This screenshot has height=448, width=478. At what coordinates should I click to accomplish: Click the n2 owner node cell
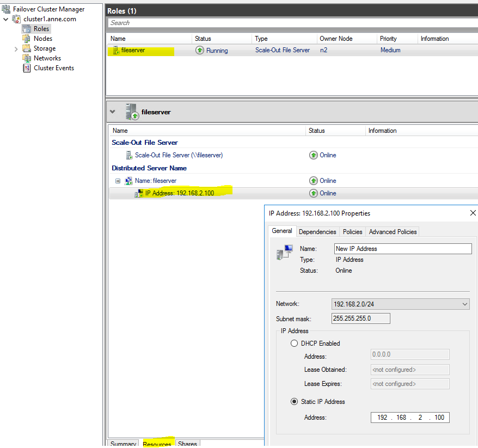tap(323, 50)
